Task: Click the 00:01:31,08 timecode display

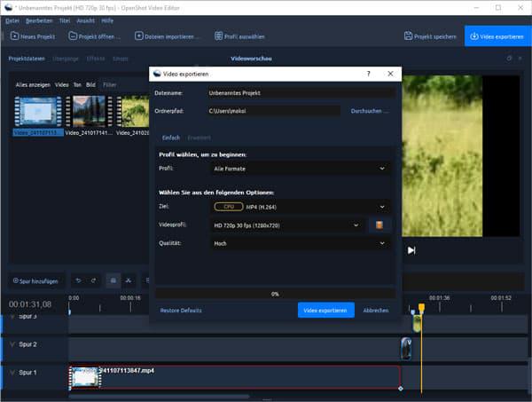Action: click(x=30, y=304)
